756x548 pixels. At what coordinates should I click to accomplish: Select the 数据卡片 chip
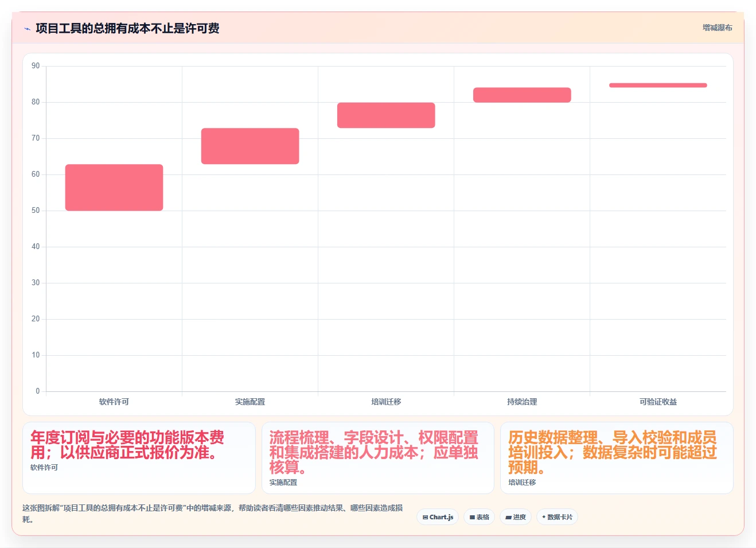coord(557,517)
